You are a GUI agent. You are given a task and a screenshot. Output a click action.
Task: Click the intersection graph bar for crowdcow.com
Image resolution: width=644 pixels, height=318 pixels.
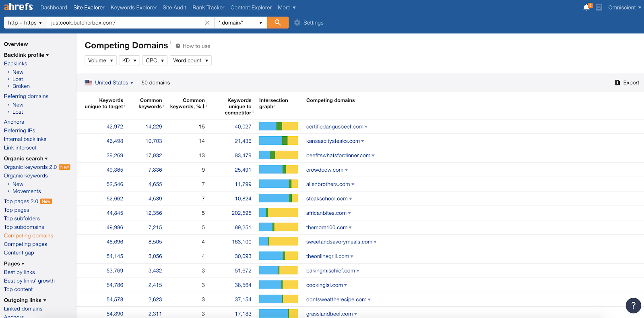279,170
